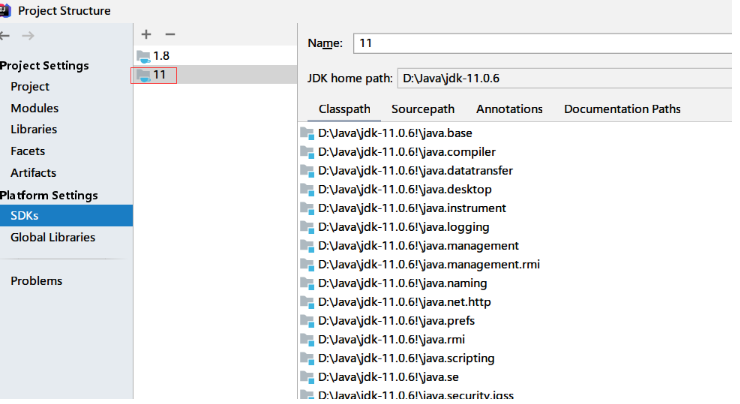Click folder icon of java.naming entry
Image resolution: width=740 pixels, height=404 pixels.
[x=307, y=284]
